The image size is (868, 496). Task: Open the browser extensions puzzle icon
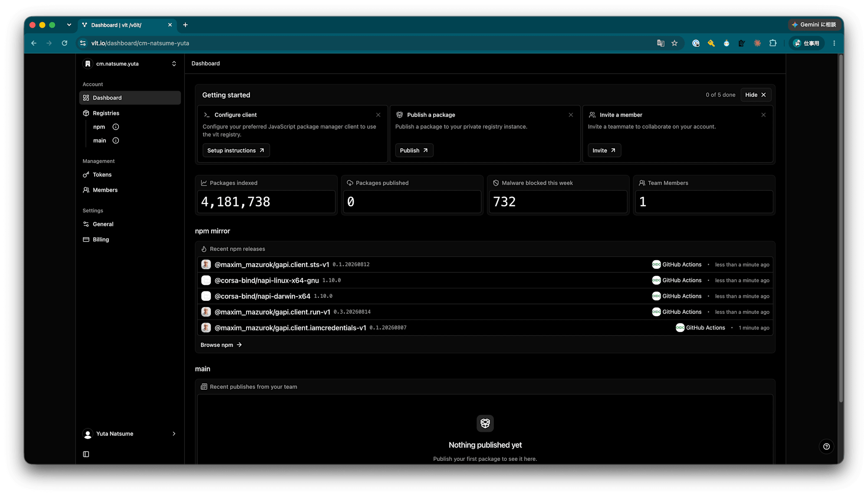773,43
